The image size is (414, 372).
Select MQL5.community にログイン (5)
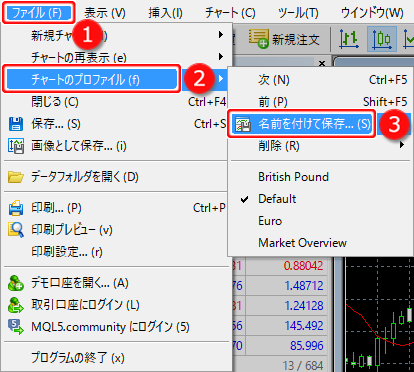pyautogui.click(x=117, y=327)
